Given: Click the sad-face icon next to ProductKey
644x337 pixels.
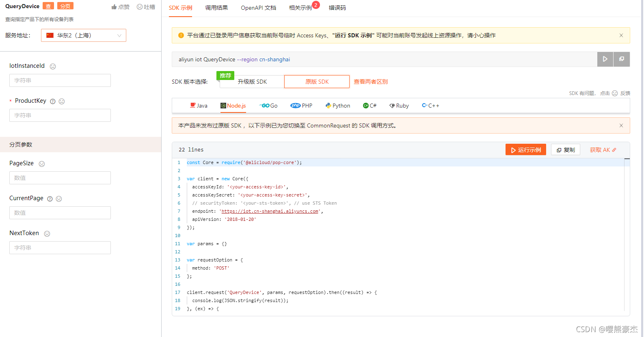Looking at the screenshot, I should pyautogui.click(x=62, y=101).
